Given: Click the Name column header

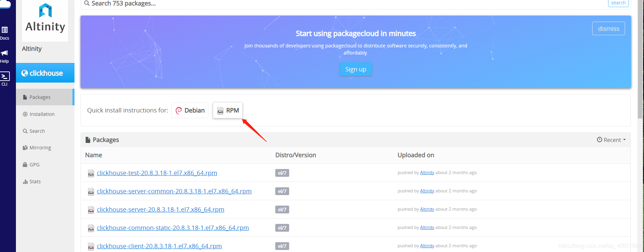Looking at the screenshot, I should (94, 155).
